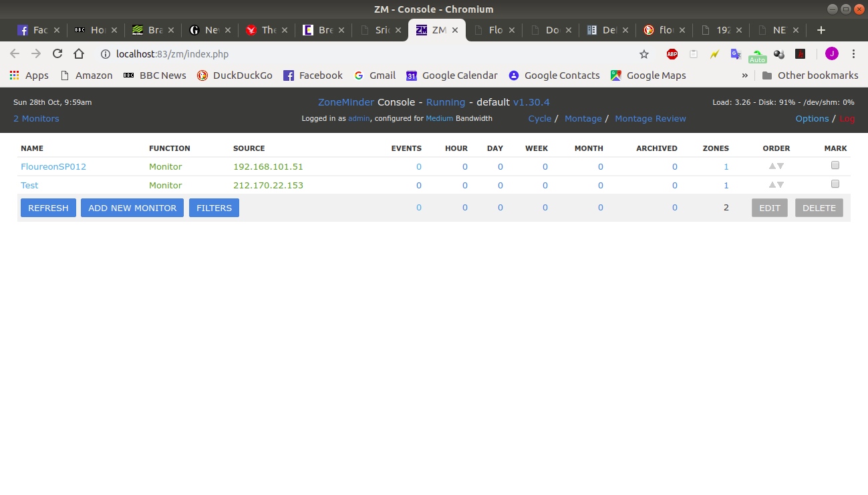Reload the ZoneMinder page
This screenshot has width=868, height=495.
coord(57,54)
